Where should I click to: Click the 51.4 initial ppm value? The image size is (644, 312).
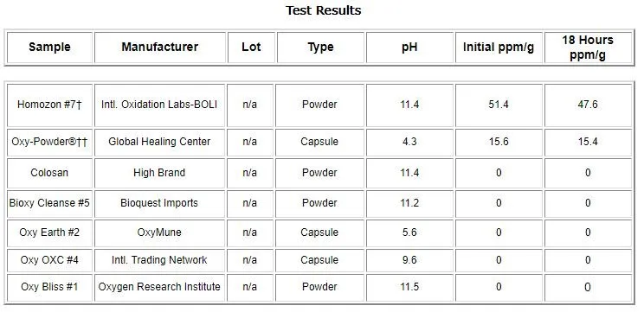(x=499, y=105)
